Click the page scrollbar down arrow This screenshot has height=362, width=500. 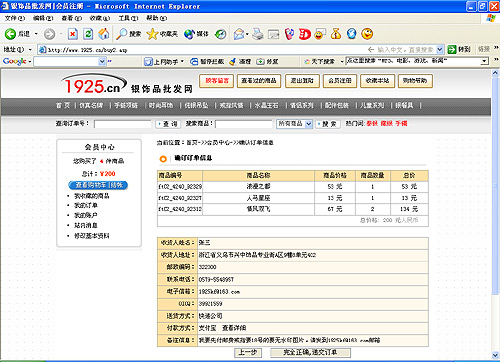495,355
